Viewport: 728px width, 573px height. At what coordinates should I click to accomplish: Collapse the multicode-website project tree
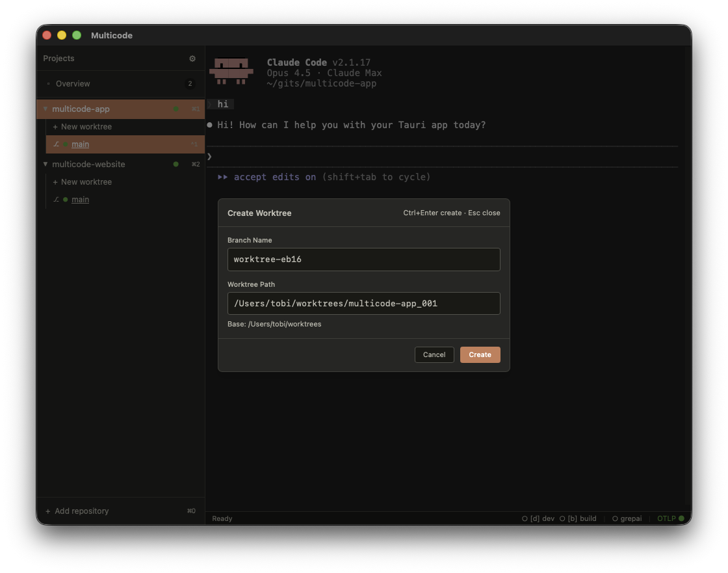[x=45, y=164]
